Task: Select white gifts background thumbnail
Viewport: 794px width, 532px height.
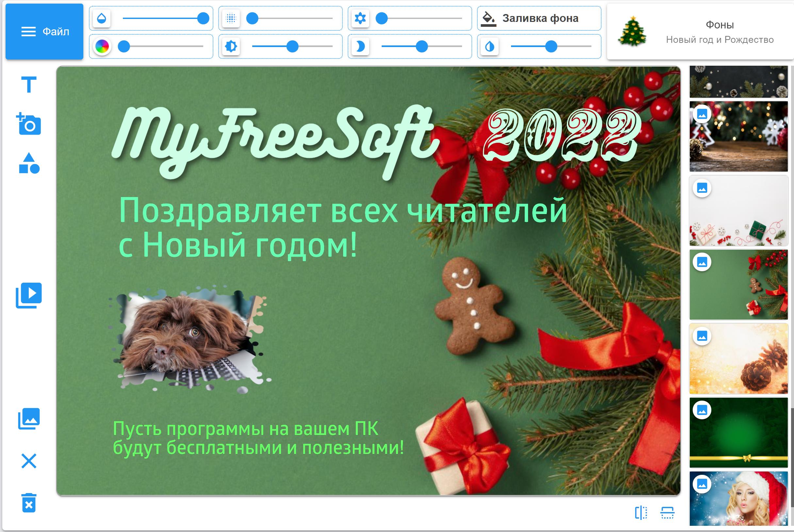Action: (x=738, y=210)
